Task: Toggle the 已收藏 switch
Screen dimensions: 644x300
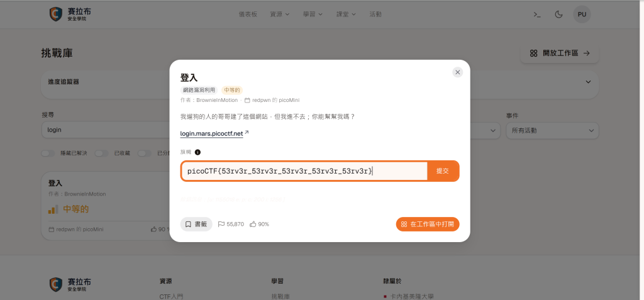Action: tap(101, 153)
